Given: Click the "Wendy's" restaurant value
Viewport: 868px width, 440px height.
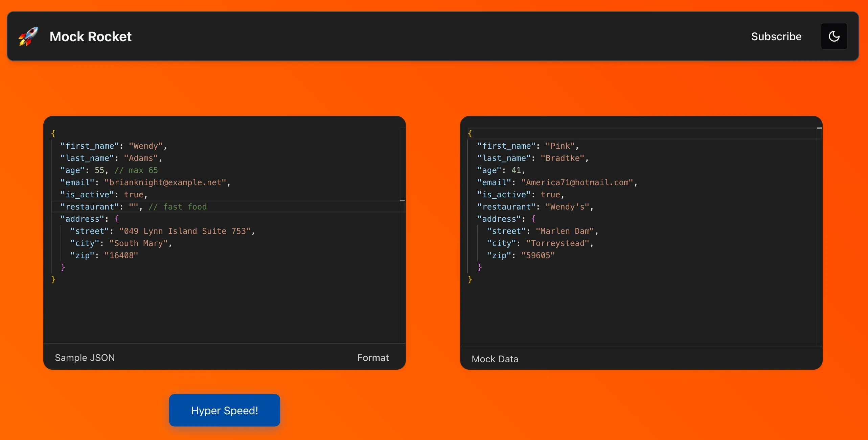Looking at the screenshot, I should (567, 207).
